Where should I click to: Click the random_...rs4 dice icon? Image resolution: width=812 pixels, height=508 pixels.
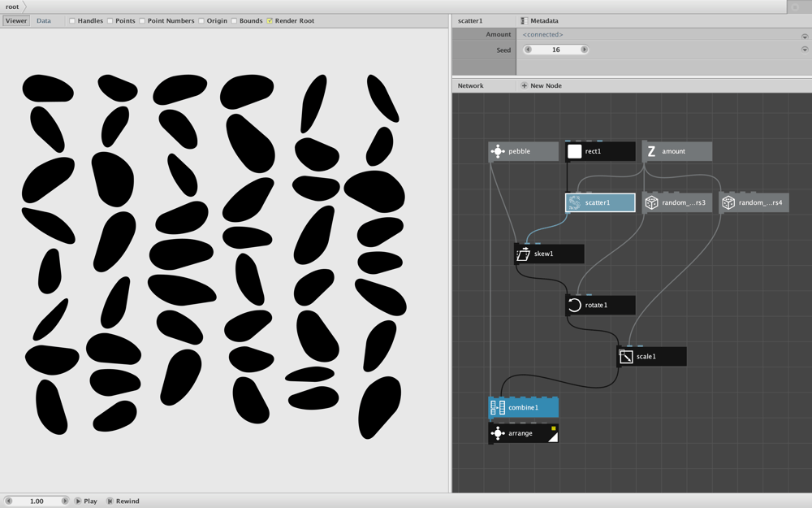[x=728, y=202]
